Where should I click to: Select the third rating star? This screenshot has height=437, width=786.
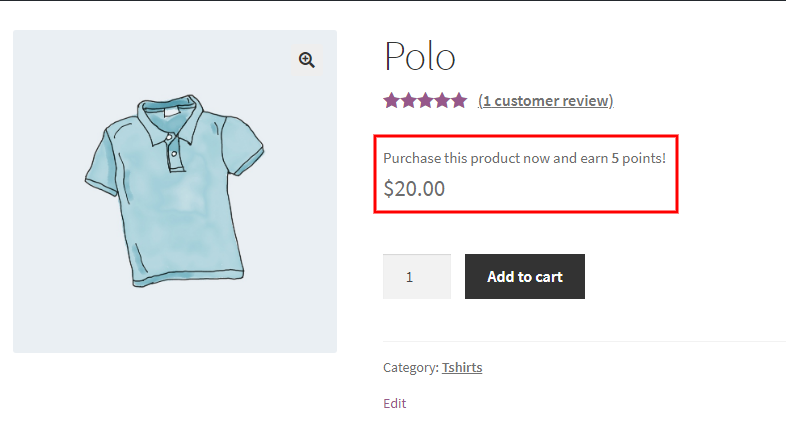425,100
